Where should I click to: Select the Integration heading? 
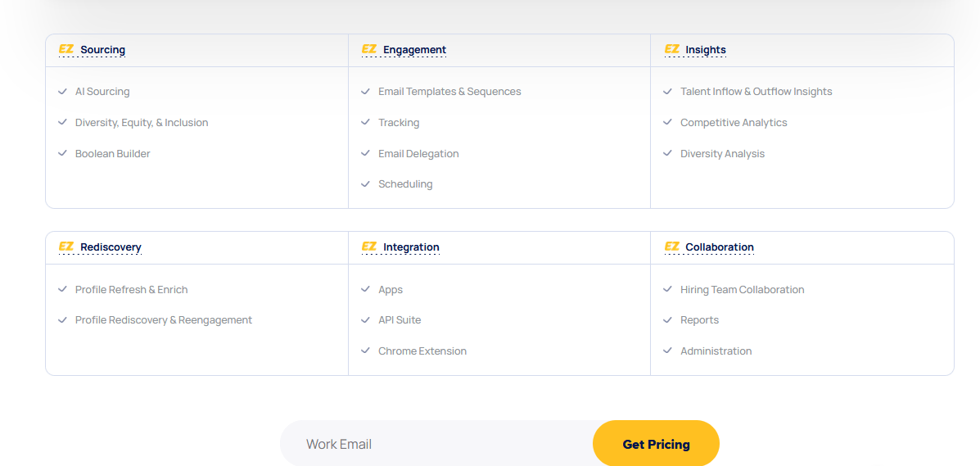[x=411, y=247]
